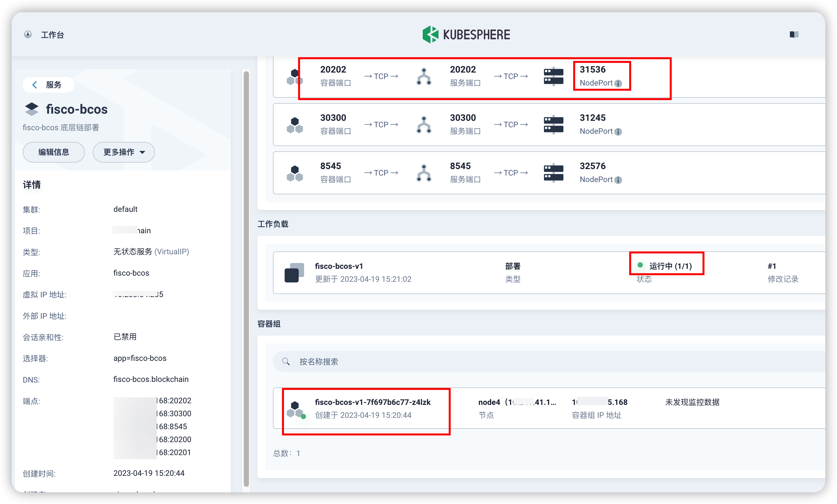Click service port value 30300
Image resolution: width=837 pixels, height=504 pixels.
click(x=463, y=118)
